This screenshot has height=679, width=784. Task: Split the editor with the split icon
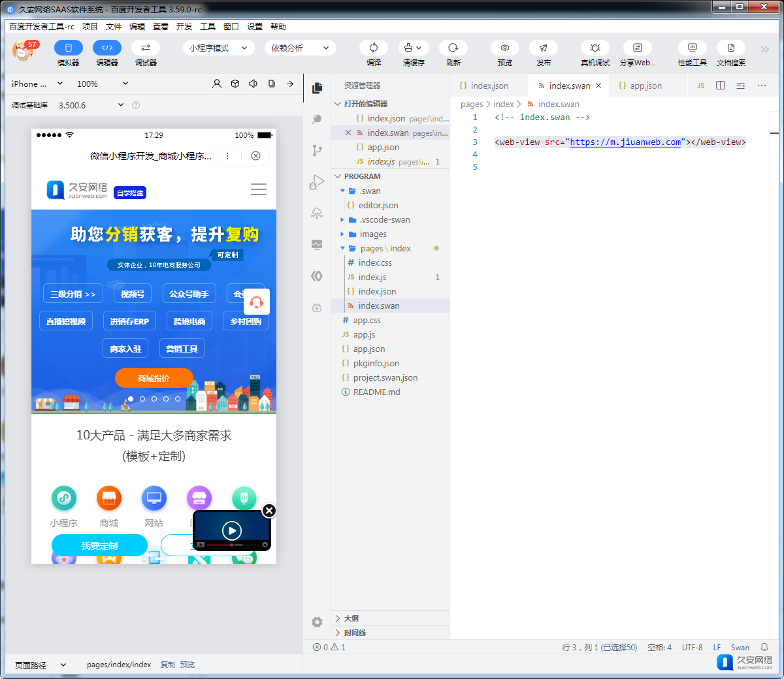pos(721,86)
